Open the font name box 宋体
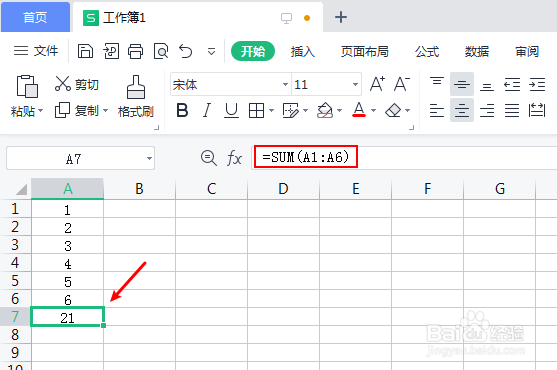This screenshot has width=557, height=370. pos(230,85)
